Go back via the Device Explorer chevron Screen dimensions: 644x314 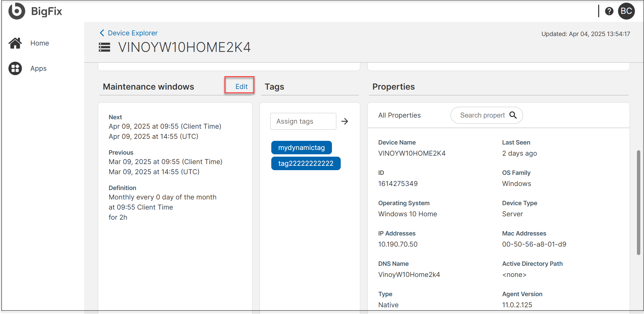102,33
